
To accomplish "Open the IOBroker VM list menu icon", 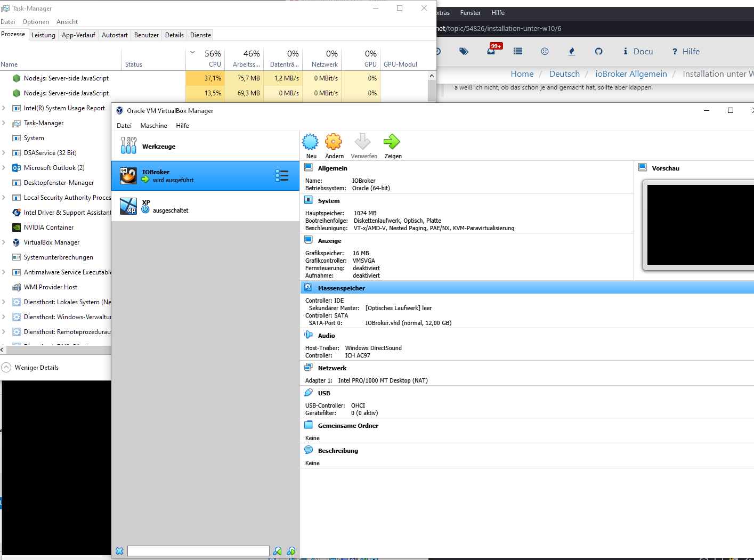I will (282, 176).
